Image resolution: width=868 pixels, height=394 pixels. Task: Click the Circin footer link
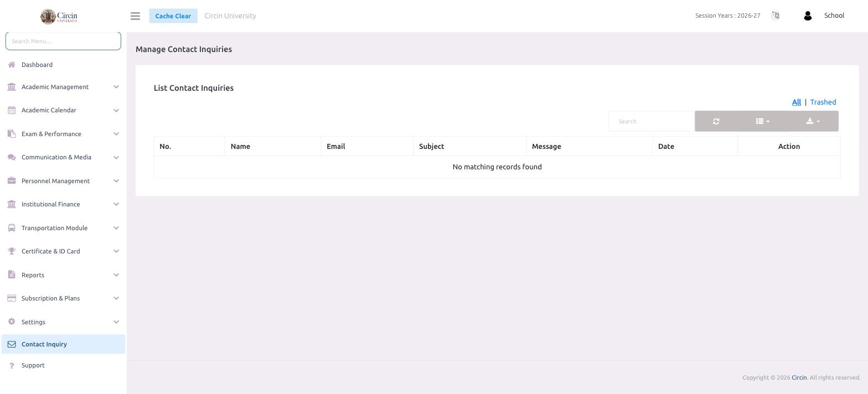pos(799,377)
